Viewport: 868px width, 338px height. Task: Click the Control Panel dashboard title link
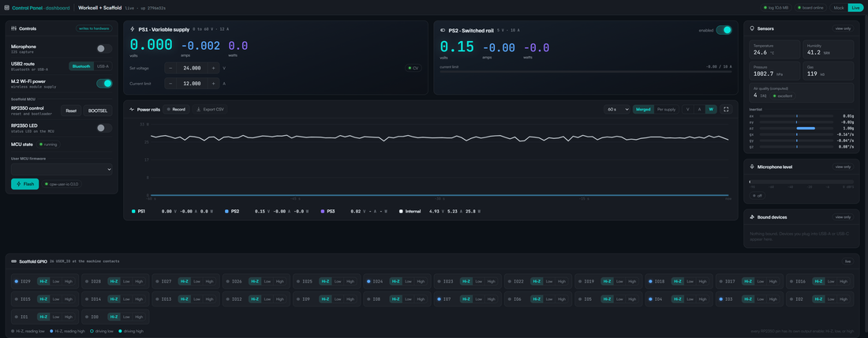(40, 9)
